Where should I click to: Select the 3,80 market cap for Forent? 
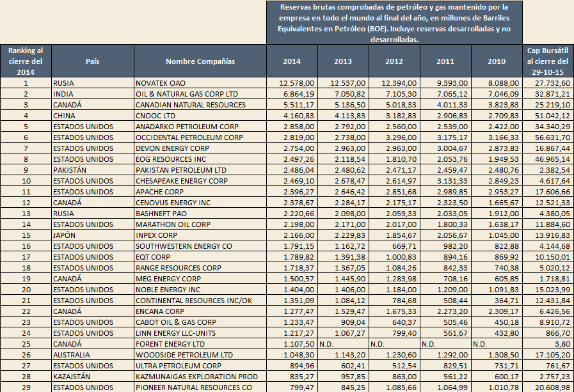point(548,344)
